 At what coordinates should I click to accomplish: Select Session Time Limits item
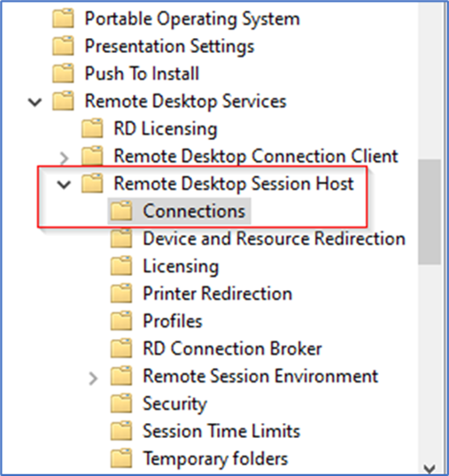coord(221,431)
